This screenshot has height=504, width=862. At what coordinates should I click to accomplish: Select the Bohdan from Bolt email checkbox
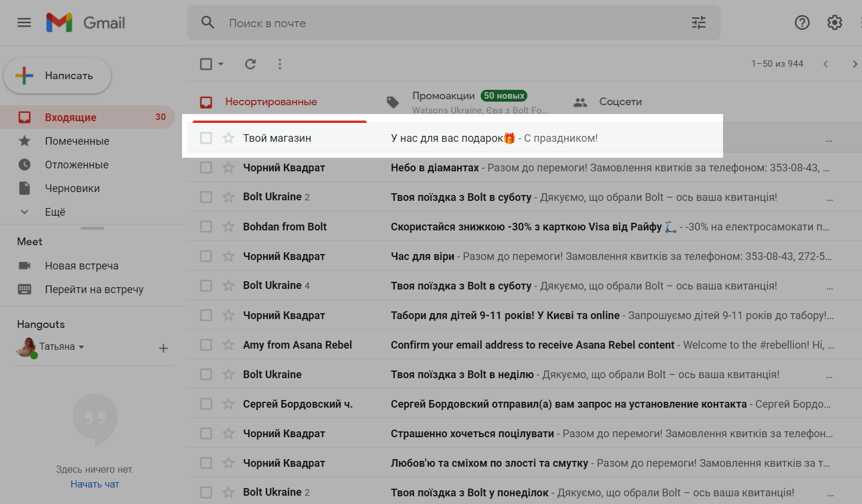coord(206,226)
